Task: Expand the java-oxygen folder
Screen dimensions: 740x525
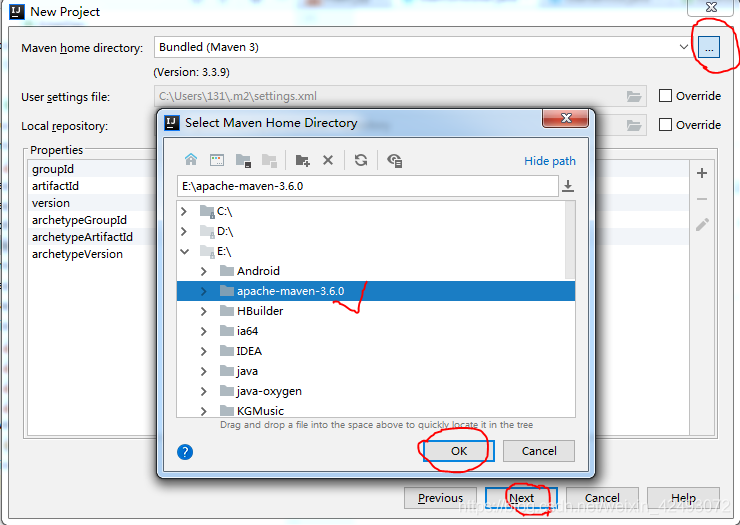Action: [x=203, y=391]
